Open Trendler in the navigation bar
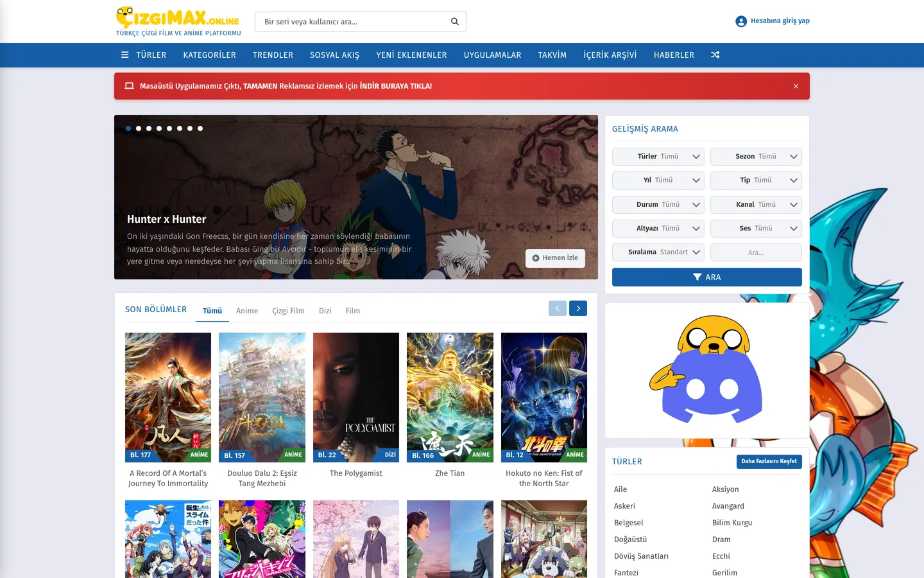924x578 pixels. (x=273, y=55)
